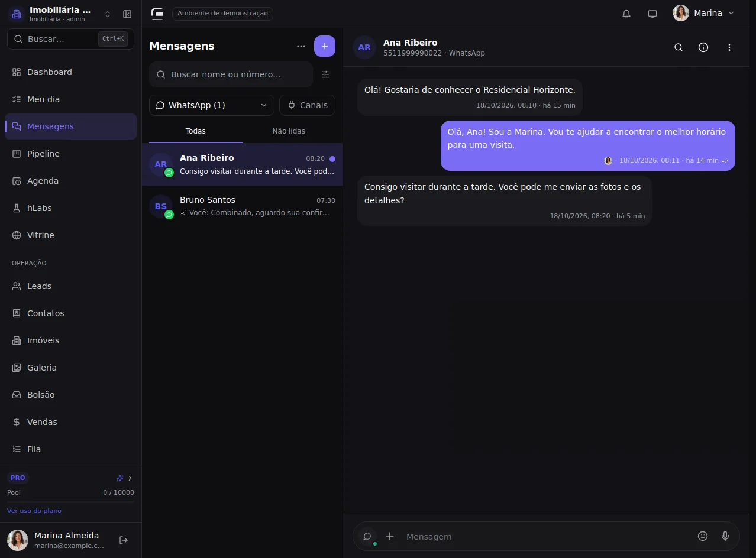Viewport: 756px width, 558px height.
Task: Open the Marina user menu
Action: [703, 13]
